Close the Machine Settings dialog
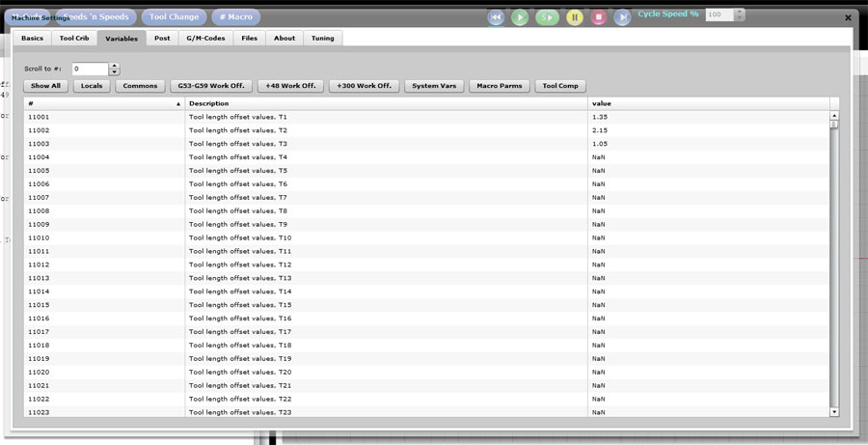This screenshot has width=868, height=445. [848, 17]
